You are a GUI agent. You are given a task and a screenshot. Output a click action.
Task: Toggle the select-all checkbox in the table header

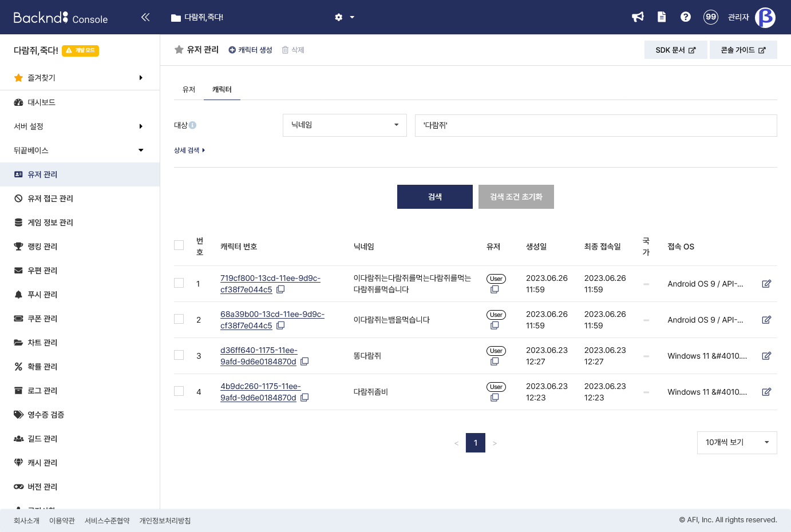click(x=179, y=245)
